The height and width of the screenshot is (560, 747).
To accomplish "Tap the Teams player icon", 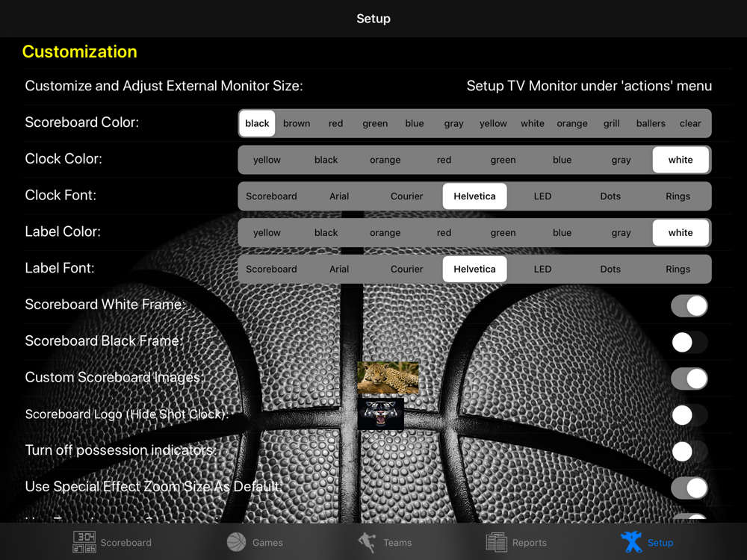I will click(367, 542).
